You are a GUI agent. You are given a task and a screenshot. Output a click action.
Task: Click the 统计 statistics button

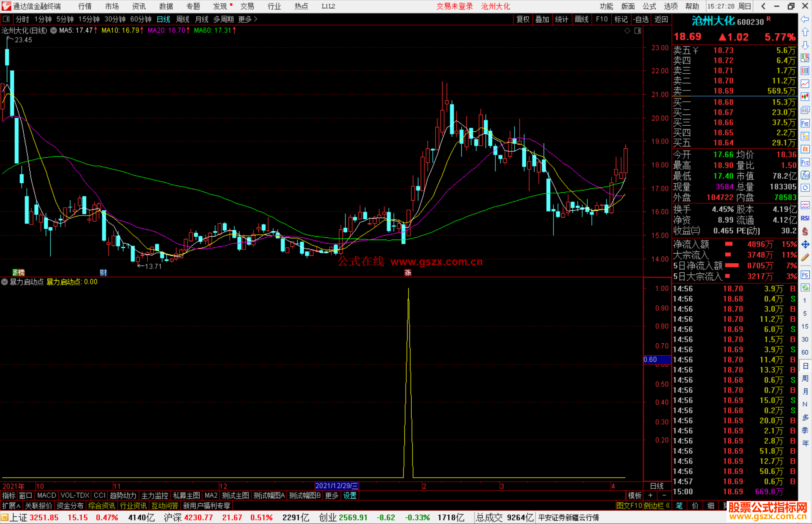pos(562,19)
